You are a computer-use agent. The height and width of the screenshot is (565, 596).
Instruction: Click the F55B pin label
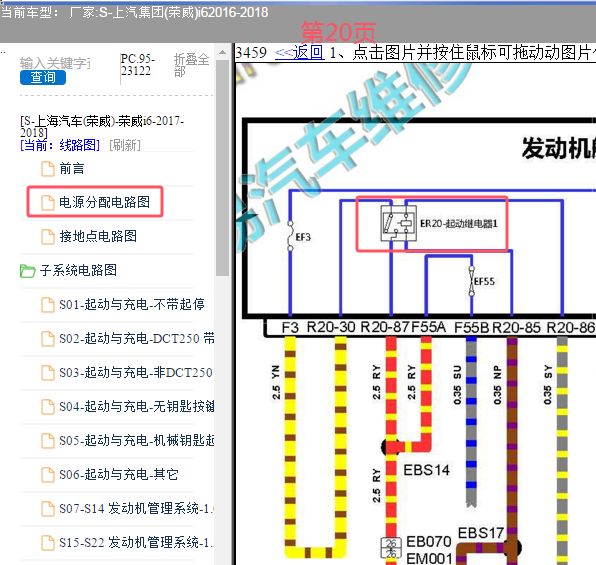tap(472, 327)
